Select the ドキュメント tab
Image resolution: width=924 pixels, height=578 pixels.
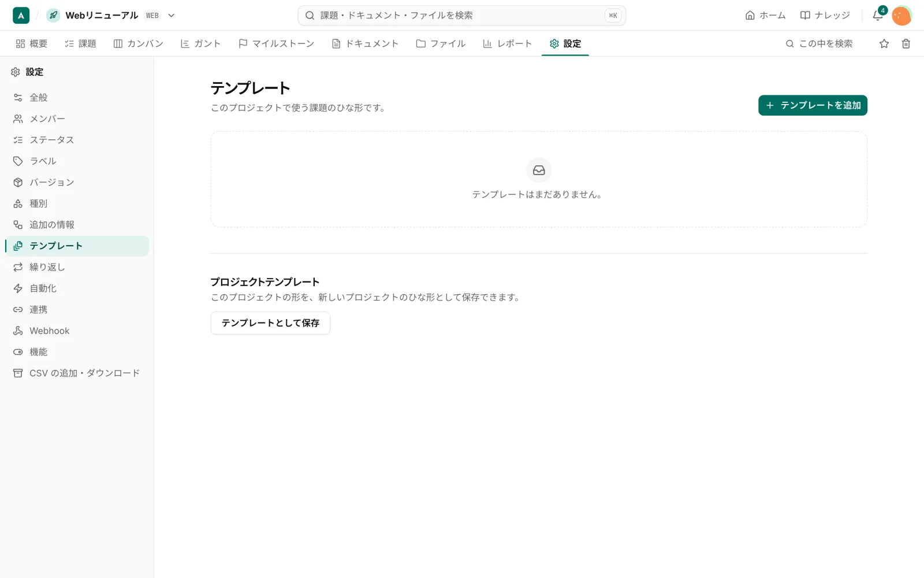[x=365, y=43]
